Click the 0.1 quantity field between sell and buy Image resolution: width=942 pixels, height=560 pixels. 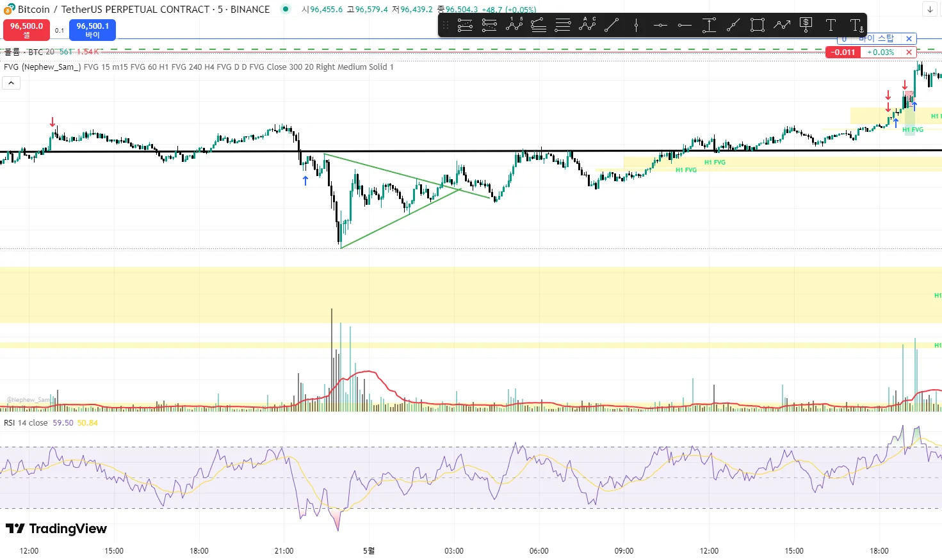[60, 30]
